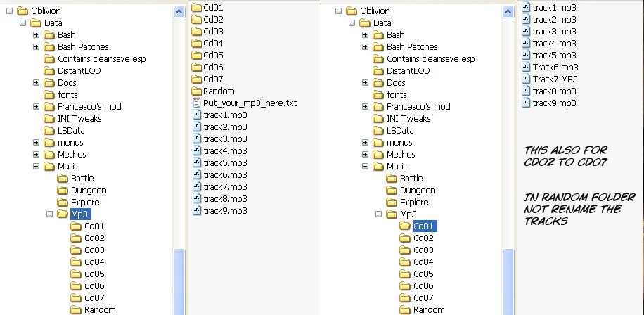This screenshot has width=644, height=315.
Task: Click the Track6.mp3 icon in right file list
Action: click(x=526, y=67)
